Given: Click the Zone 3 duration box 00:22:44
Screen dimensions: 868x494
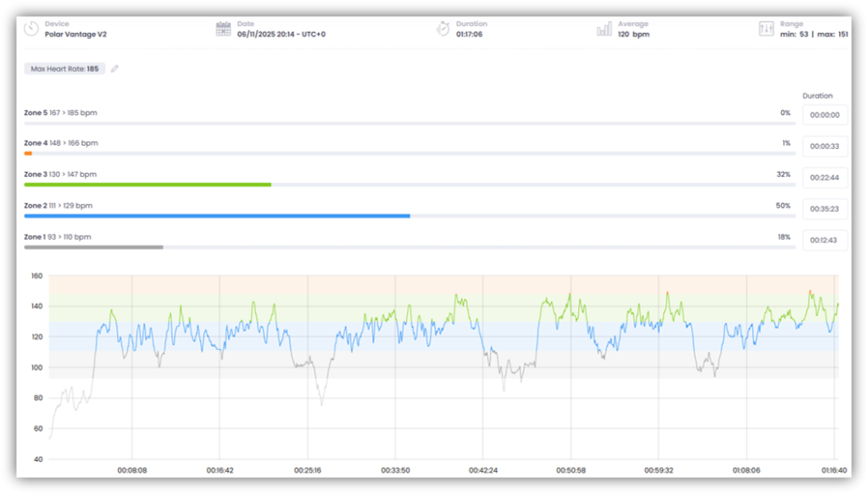Looking at the screenshot, I should [824, 178].
